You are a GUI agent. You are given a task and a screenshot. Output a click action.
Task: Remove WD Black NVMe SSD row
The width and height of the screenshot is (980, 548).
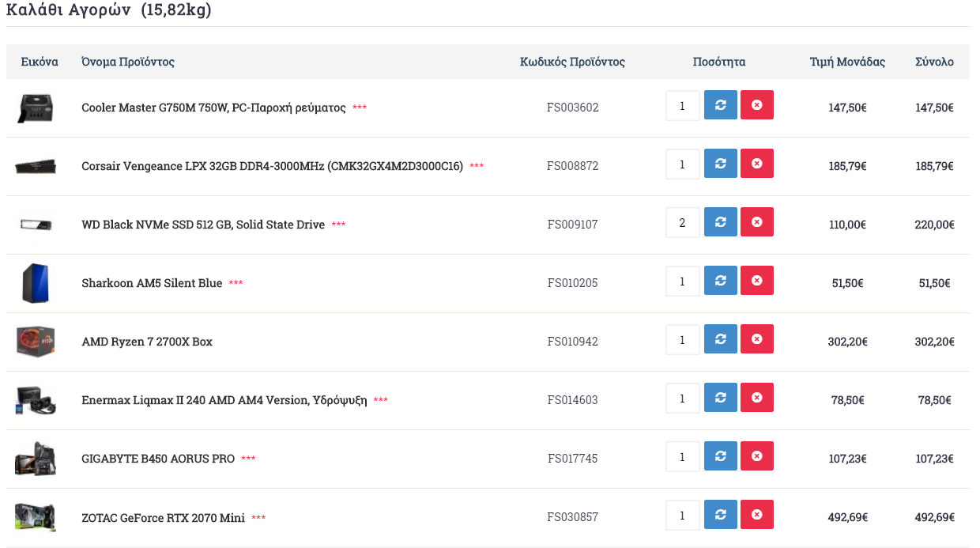click(756, 222)
